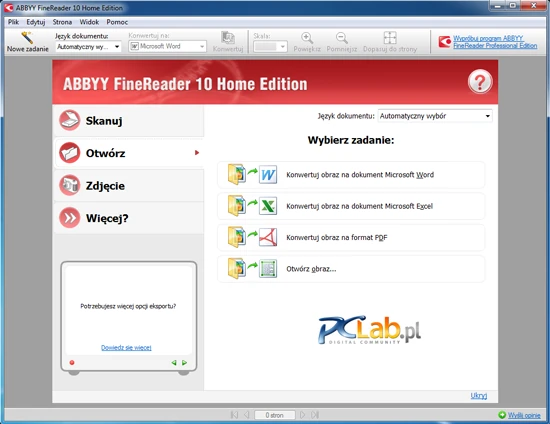Select the Skanuj scanner icon

(x=69, y=120)
